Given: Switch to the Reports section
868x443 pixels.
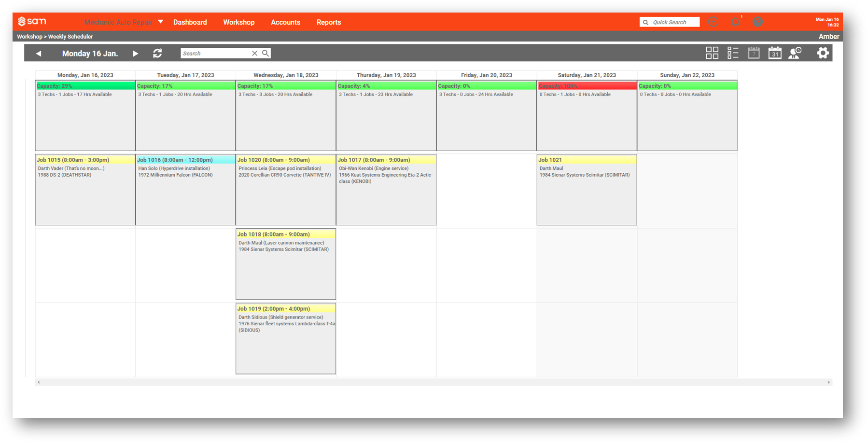Looking at the screenshot, I should click(329, 22).
